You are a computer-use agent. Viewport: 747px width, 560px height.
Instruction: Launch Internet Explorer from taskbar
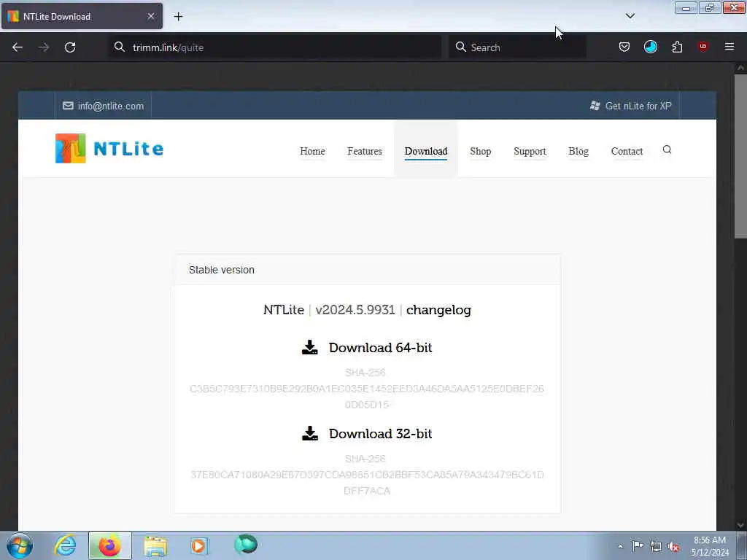point(65,545)
